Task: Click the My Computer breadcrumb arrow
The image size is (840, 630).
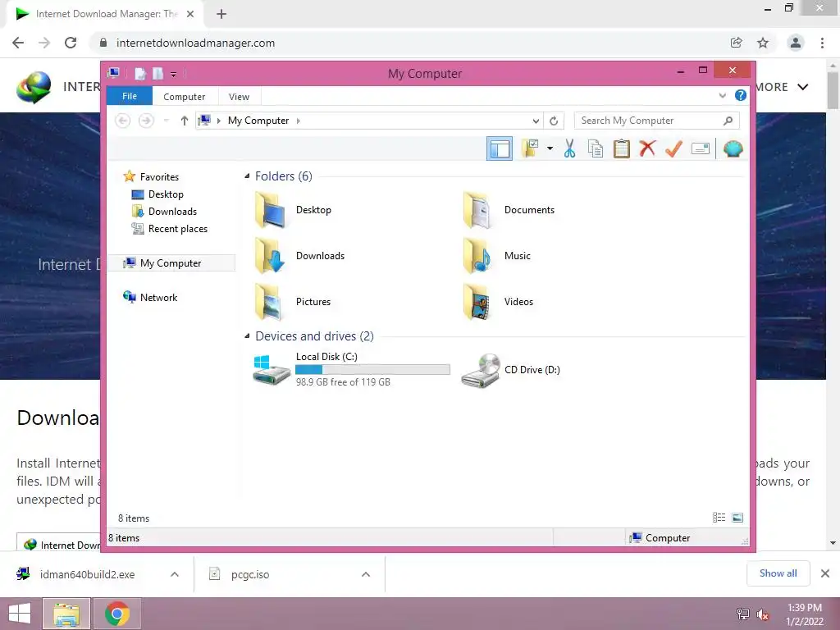Action: 299,121
